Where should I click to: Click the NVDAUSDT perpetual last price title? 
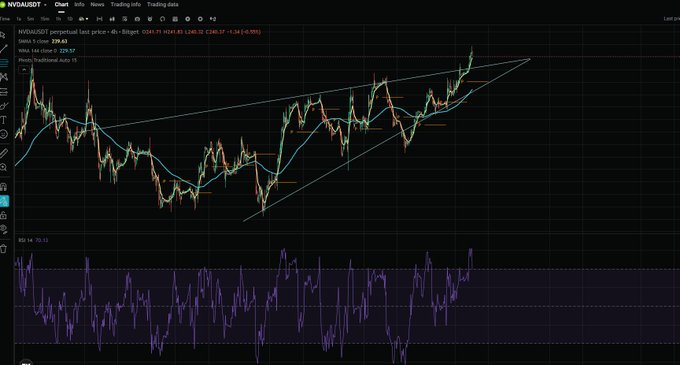(x=62, y=32)
